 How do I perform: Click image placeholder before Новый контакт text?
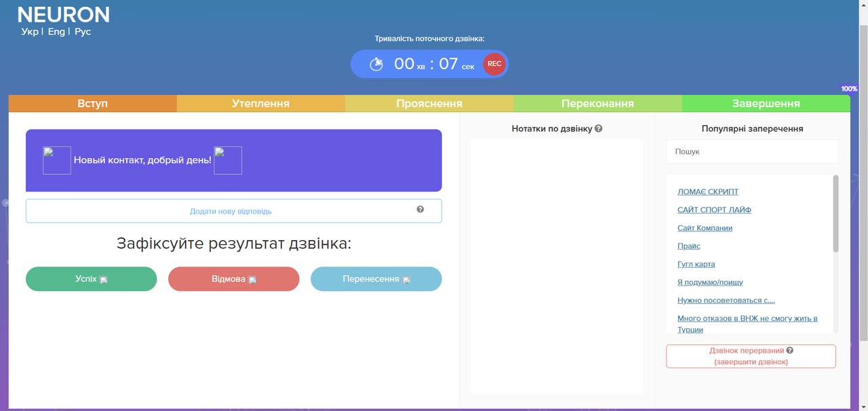57,161
